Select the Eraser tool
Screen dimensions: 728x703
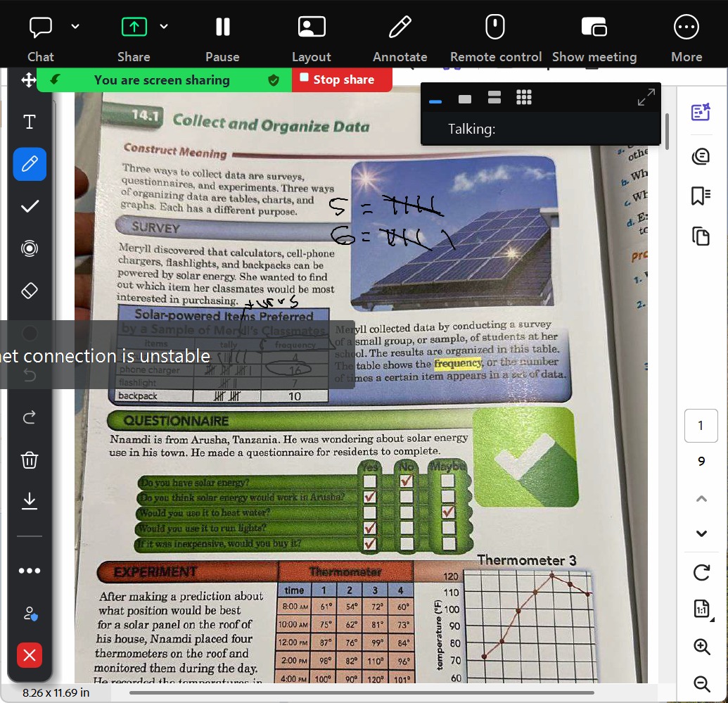pyautogui.click(x=30, y=291)
